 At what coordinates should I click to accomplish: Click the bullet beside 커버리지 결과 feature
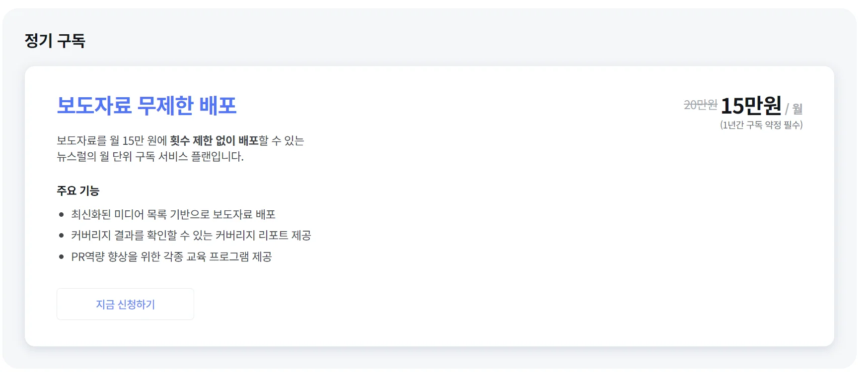[61, 236]
